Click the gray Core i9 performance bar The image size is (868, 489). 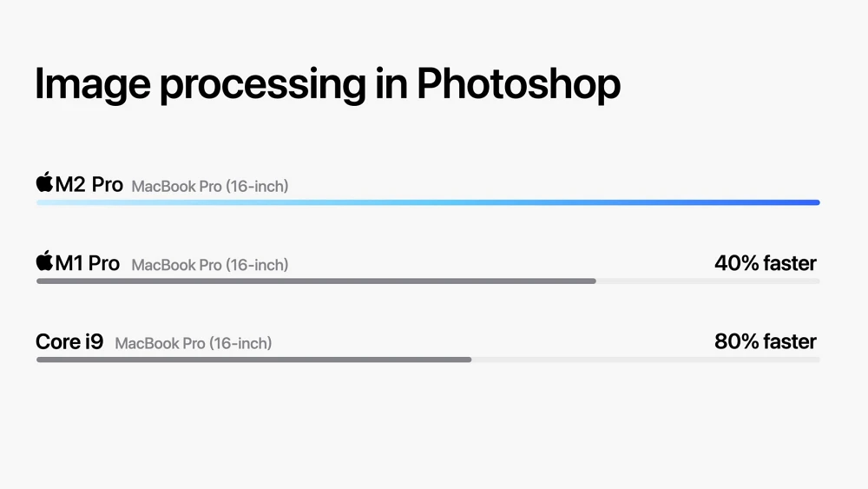point(254,360)
